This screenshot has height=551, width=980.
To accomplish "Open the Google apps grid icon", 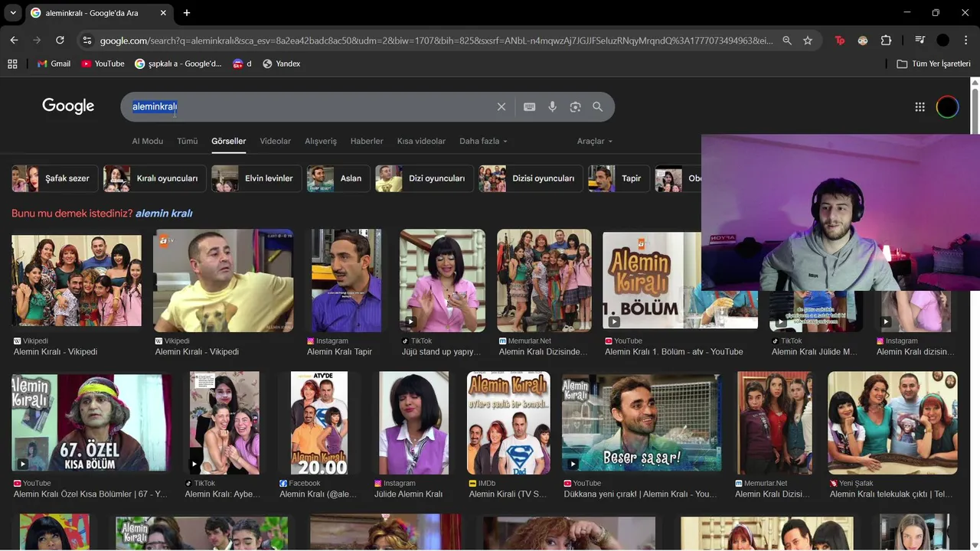I will 920,107.
